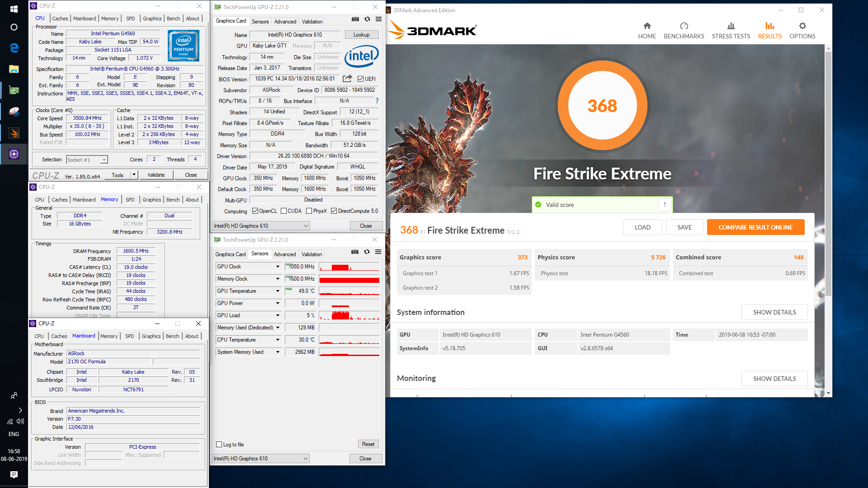Click COMPARE RESULT ONLINE button
The width and height of the screenshot is (868, 488).
coord(755,227)
